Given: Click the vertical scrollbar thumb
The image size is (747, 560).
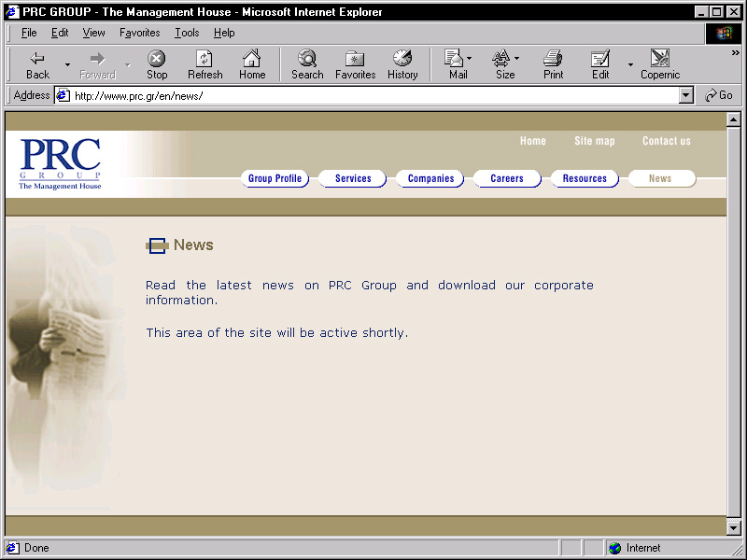Looking at the screenshot, I should click(x=734, y=321).
